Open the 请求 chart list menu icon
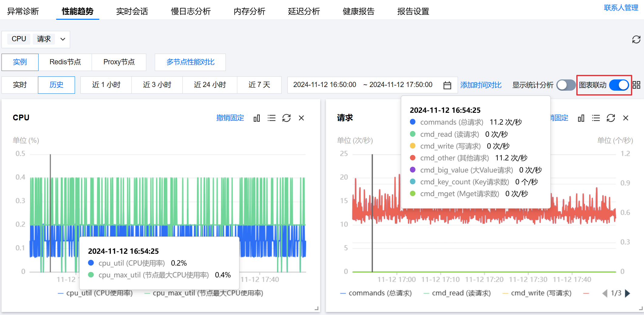The width and height of the screenshot is (644, 315). click(x=596, y=118)
